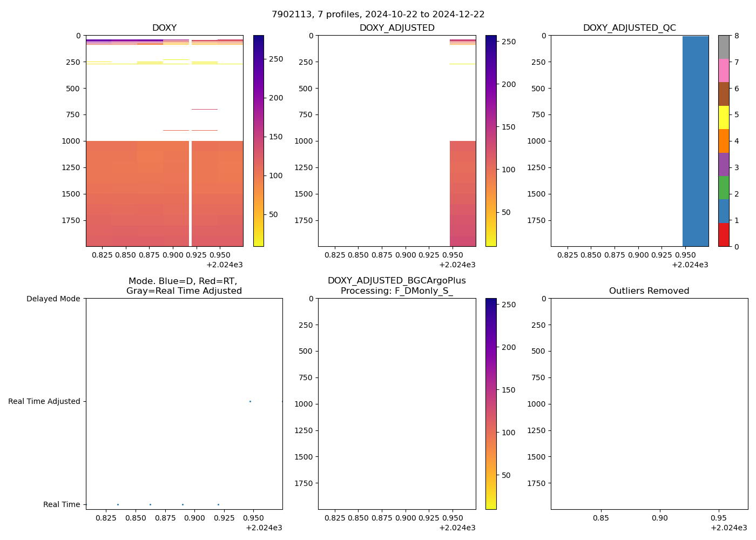
Task: Click the blue QC column in the DOXY_ADJUSTED_QC plot
Action: pyautogui.click(x=696, y=140)
